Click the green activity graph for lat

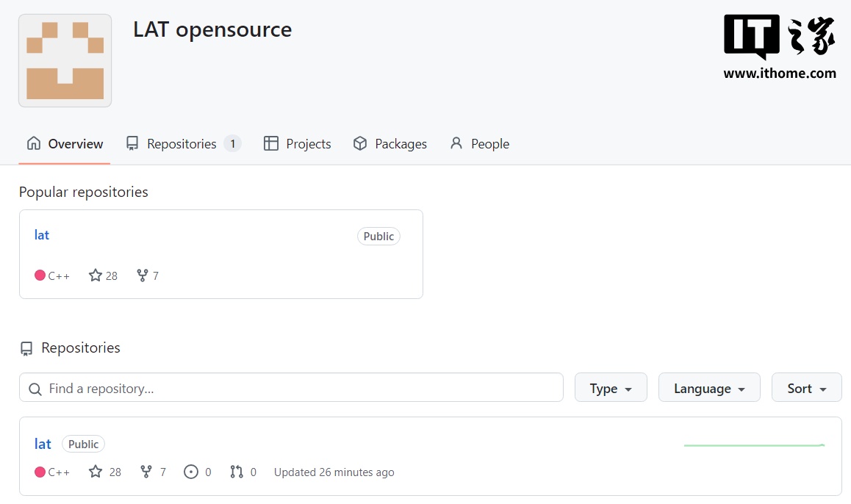754,445
